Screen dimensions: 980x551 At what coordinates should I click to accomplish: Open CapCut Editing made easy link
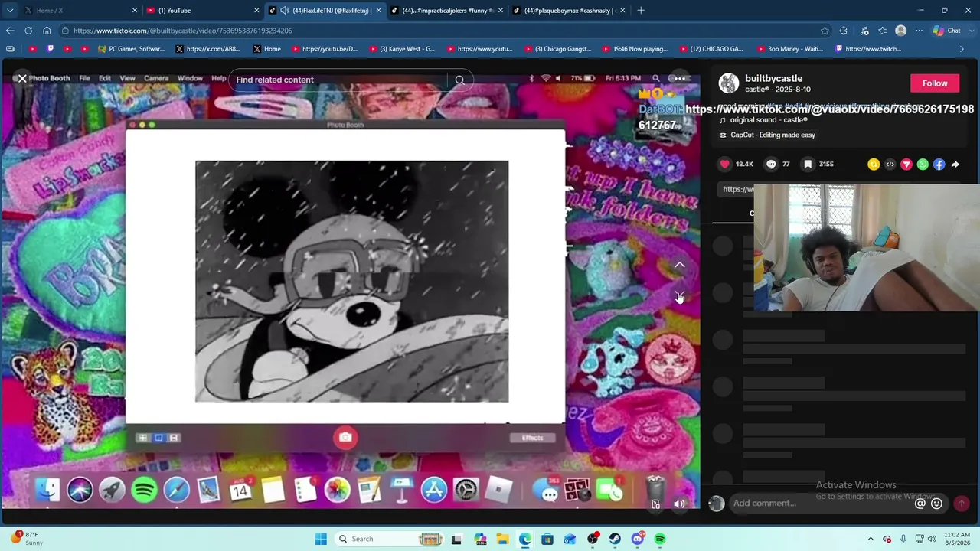(x=773, y=135)
